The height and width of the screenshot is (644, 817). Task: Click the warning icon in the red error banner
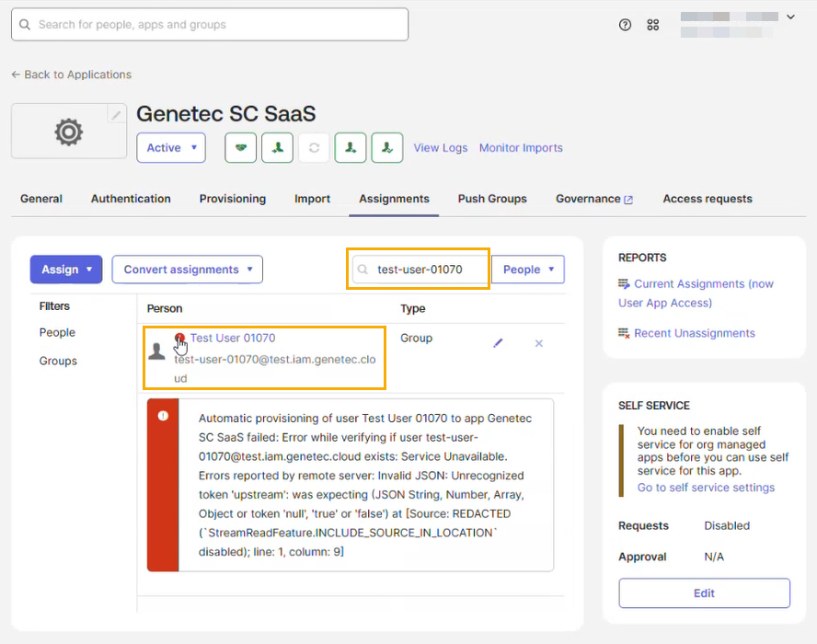click(x=163, y=416)
